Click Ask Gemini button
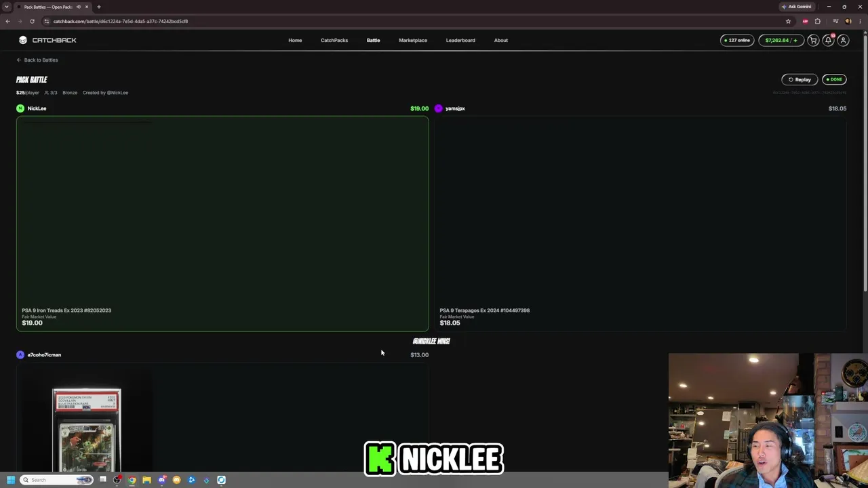868x488 pixels. pos(796,7)
